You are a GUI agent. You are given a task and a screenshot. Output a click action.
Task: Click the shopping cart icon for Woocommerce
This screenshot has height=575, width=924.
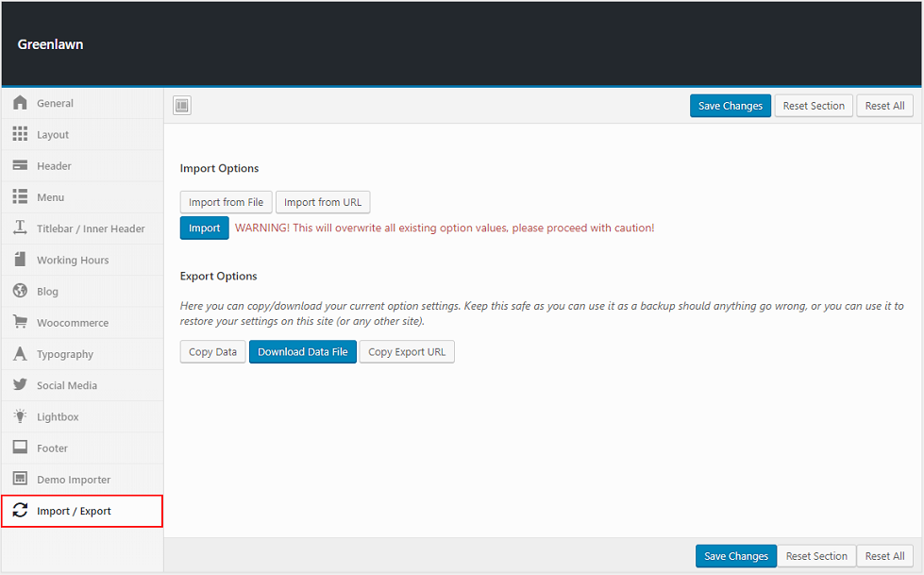coord(20,322)
